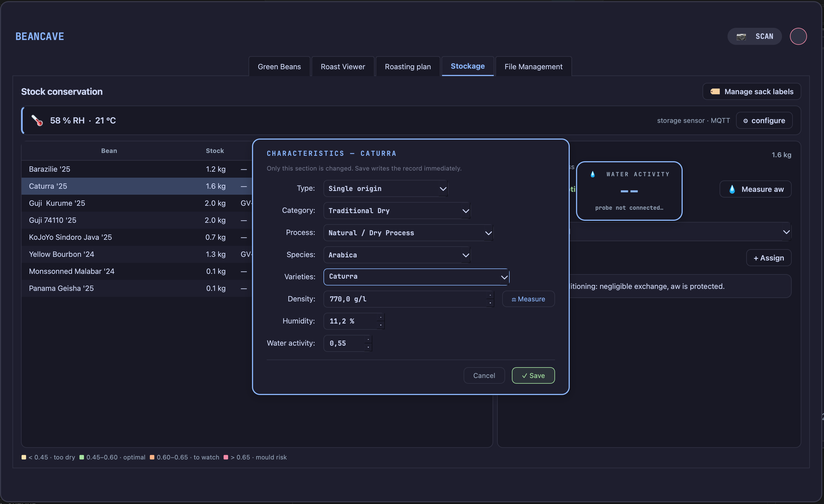Open the user avatar circle
824x504 pixels.
tap(798, 36)
